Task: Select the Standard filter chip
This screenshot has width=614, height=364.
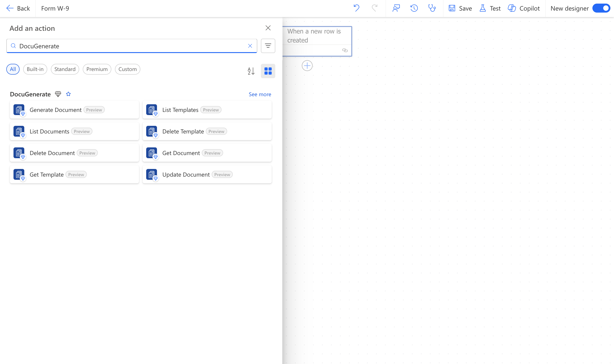Action: click(x=65, y=69)
